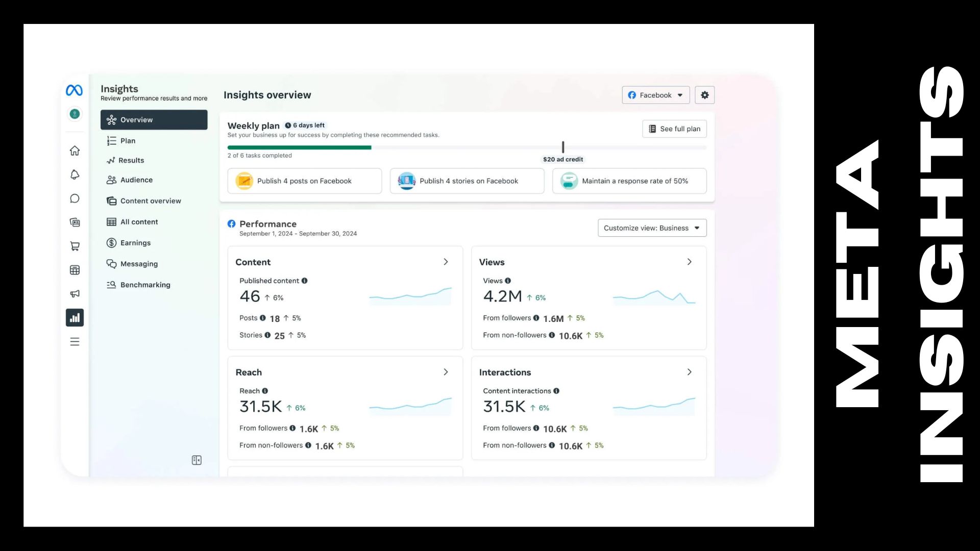The height and width of the screenshot is (551, 980).
Task: Open the planner grid icon in rail
Action: [x=75, y=270]
